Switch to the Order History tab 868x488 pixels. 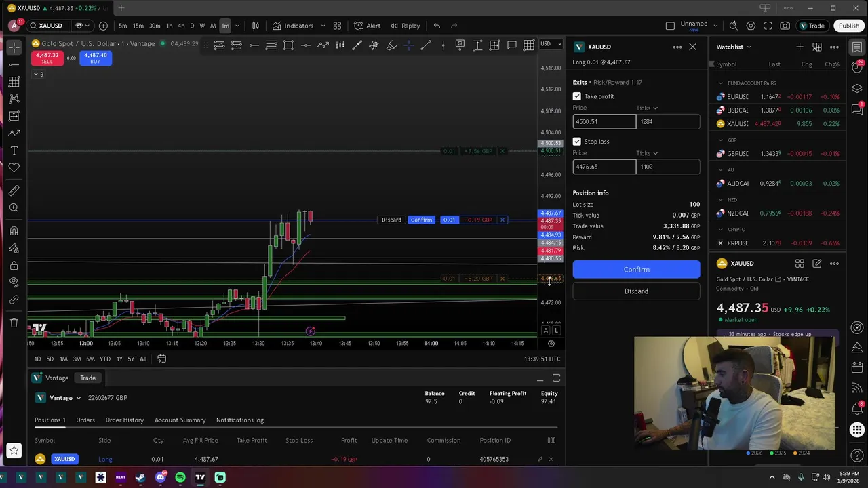pos(125,420)
